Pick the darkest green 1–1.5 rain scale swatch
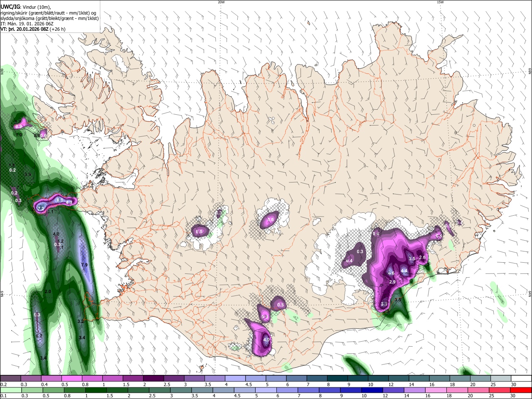This screenshot has width=532, height=399. click(96, 390)
